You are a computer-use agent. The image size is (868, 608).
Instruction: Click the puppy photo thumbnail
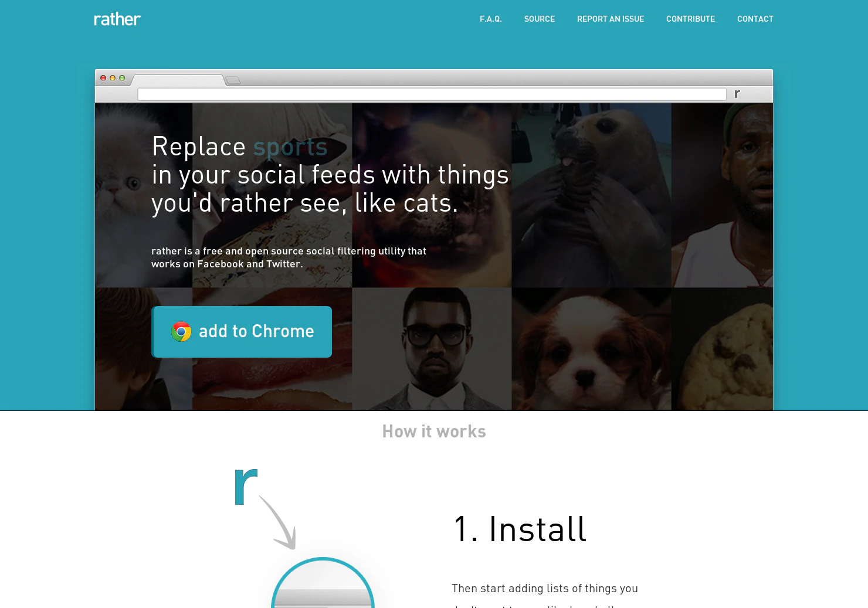pos(591,349)
